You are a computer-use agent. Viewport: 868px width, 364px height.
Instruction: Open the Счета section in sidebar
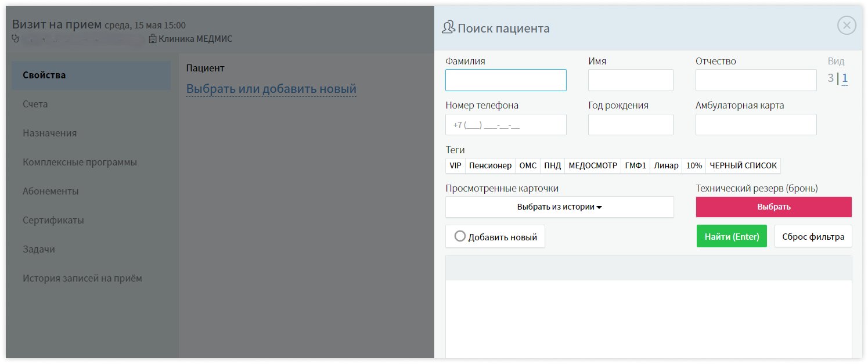click(35, 104)
